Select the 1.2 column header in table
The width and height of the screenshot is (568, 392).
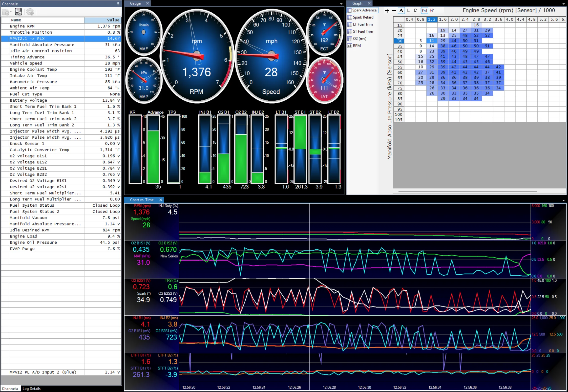[432, 20]
